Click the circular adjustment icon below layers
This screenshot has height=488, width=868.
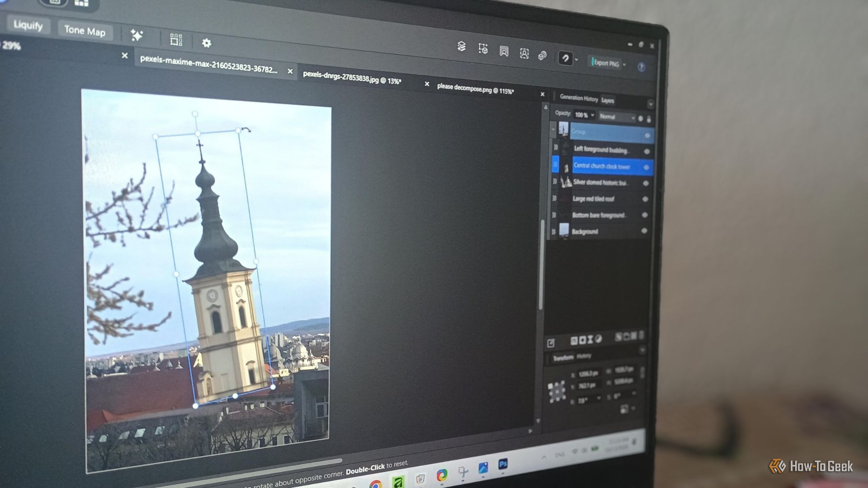599,339
